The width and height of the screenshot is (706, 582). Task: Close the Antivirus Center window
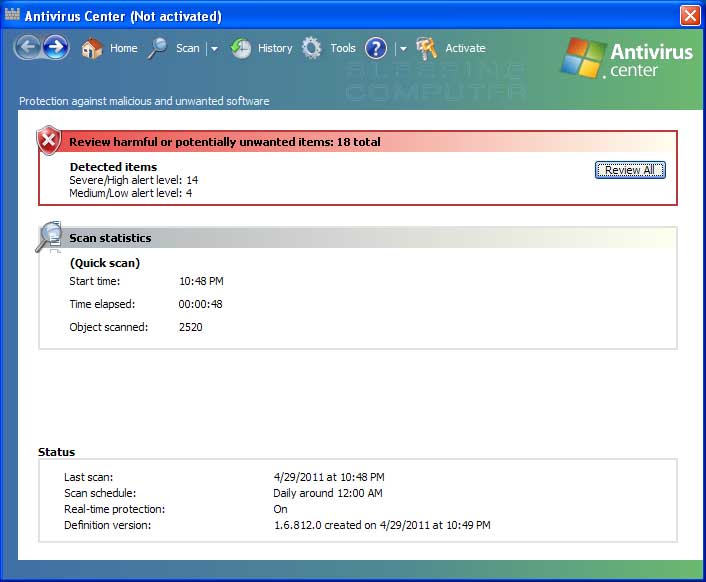[x=690, y=16]
